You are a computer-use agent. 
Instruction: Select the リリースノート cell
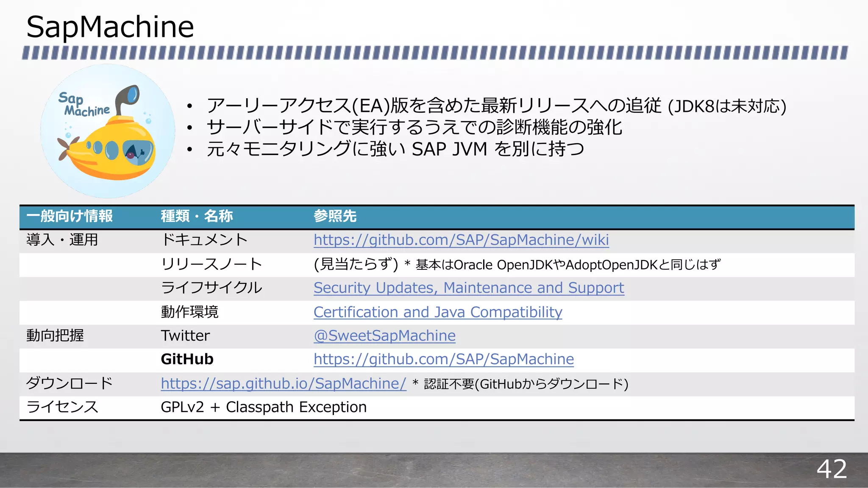[211, 264]
